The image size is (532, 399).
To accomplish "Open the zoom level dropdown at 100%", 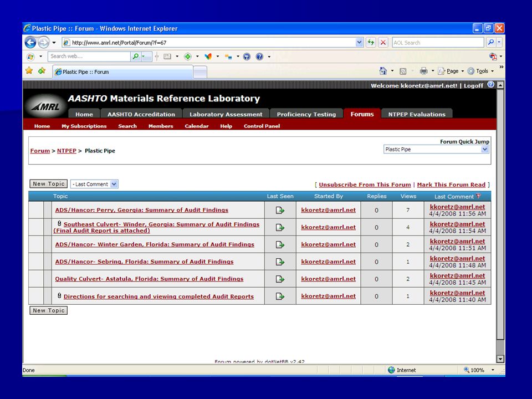I will click(493, 370).
